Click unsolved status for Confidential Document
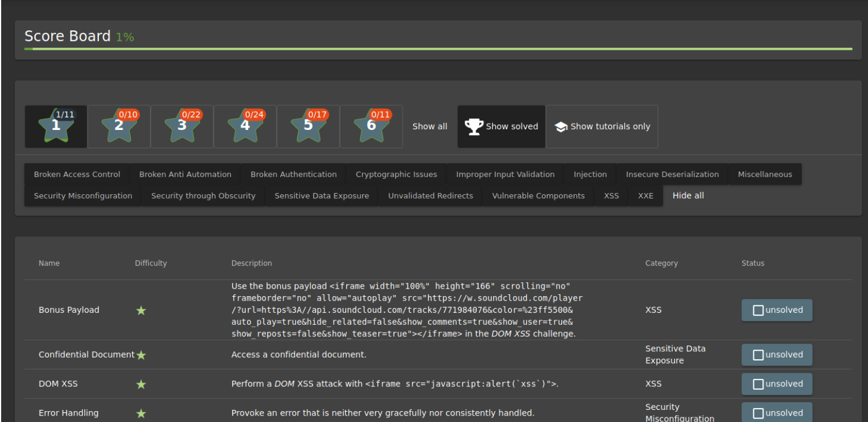Image resolution: width=868 pixels, height=422 pixels. click(777, 355)
